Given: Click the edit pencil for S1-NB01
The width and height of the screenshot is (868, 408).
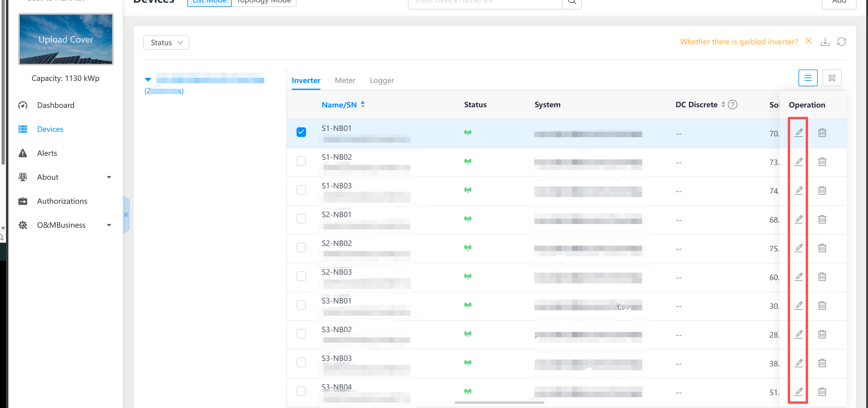Looking at the screenshot, I should click(x=799, y=133).
